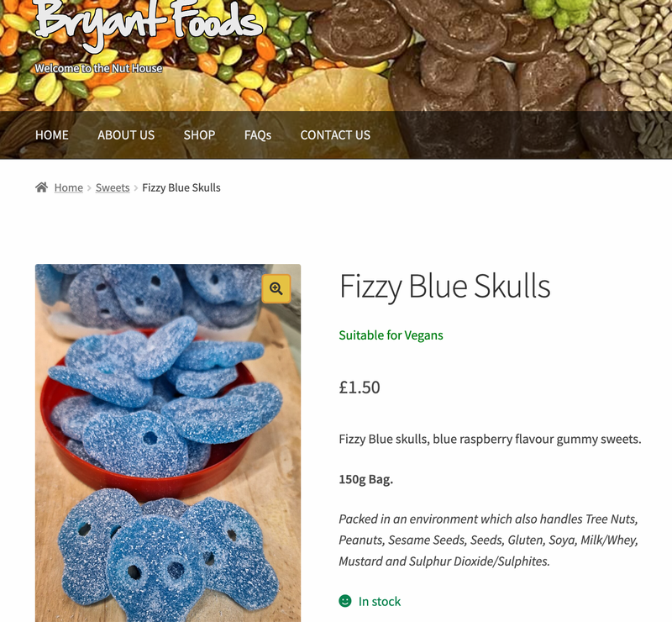The width and height of the screenshot is (672, 622).
Task: Click the Welcome to the Nut House tagline
Action: [x=98, y=68]
